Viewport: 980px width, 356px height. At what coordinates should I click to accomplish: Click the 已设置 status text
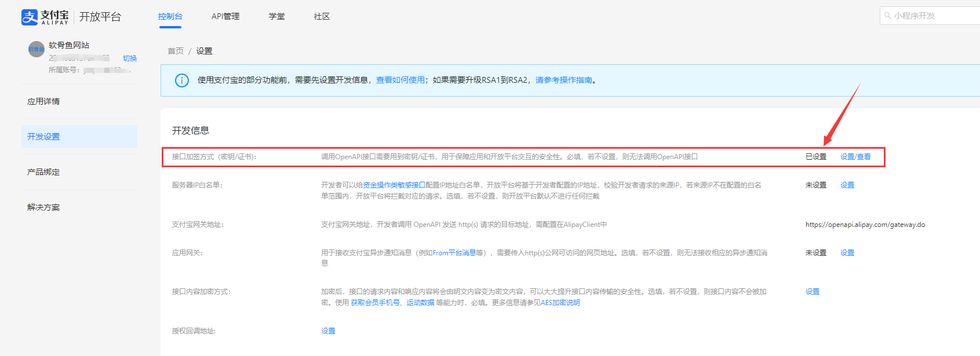pyautogui.click(x=816, y=157)
